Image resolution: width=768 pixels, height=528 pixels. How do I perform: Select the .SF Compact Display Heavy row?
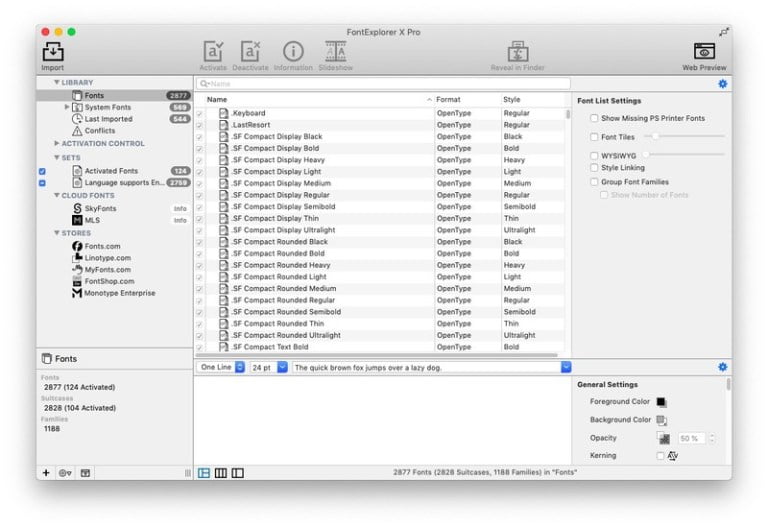[x=380, y=160]
